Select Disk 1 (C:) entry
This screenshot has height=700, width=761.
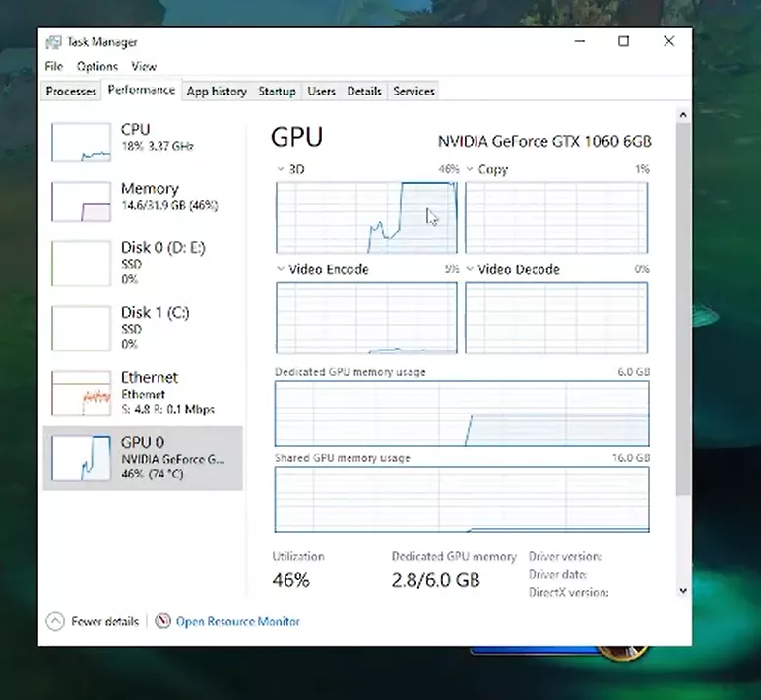[143, 328]
